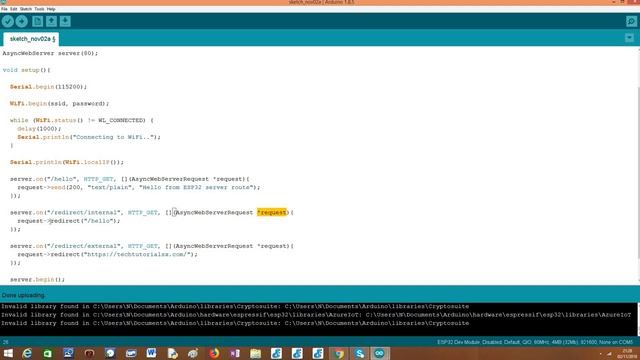This screenshot has width=640, height=360.
Task: Click the console output scrollbar
Action: (x=638, y=319)
